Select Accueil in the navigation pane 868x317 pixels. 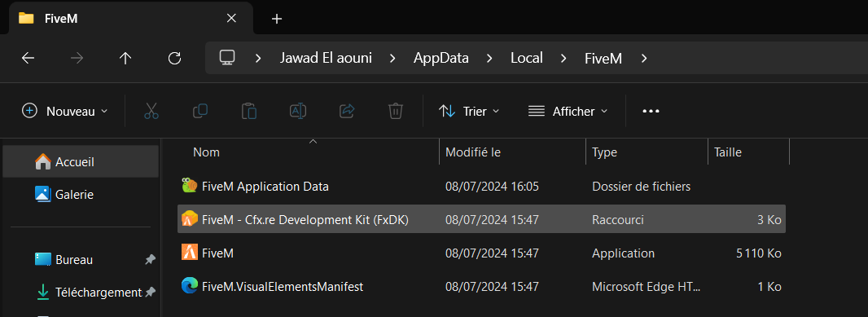[x=81, y=162]
